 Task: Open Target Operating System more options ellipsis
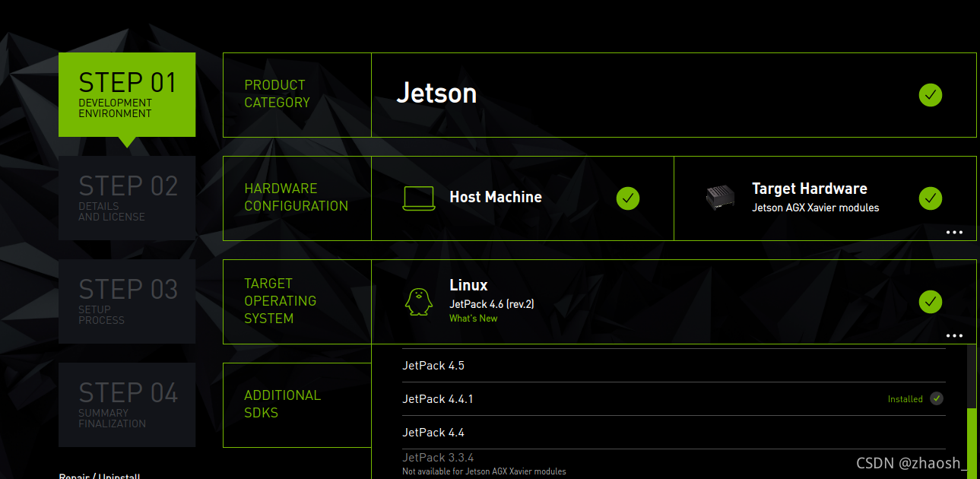(x=955, y=335)
